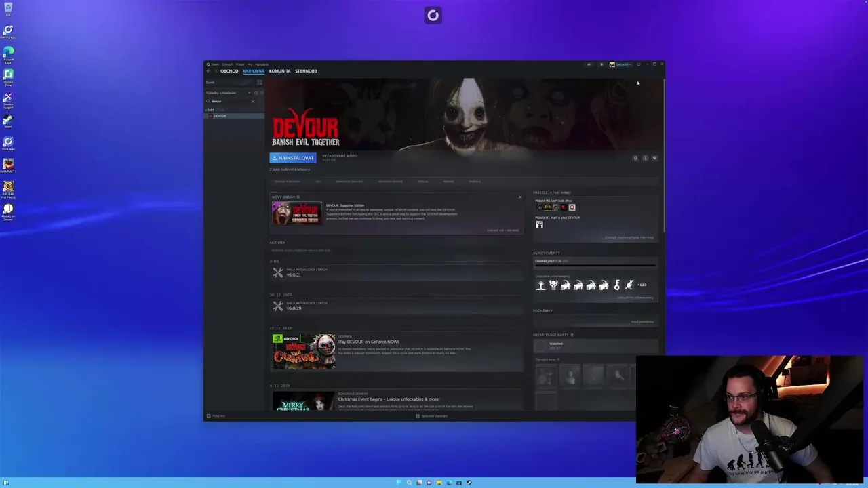This screenshot has width=868, height=488.
Task: Open the game settings gear icon
Action: coord(635,158)
